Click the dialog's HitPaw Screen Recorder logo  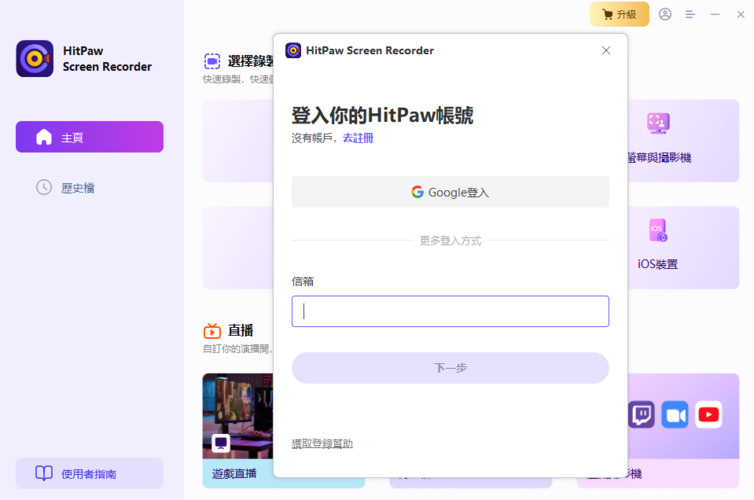[x=293, y=50]
